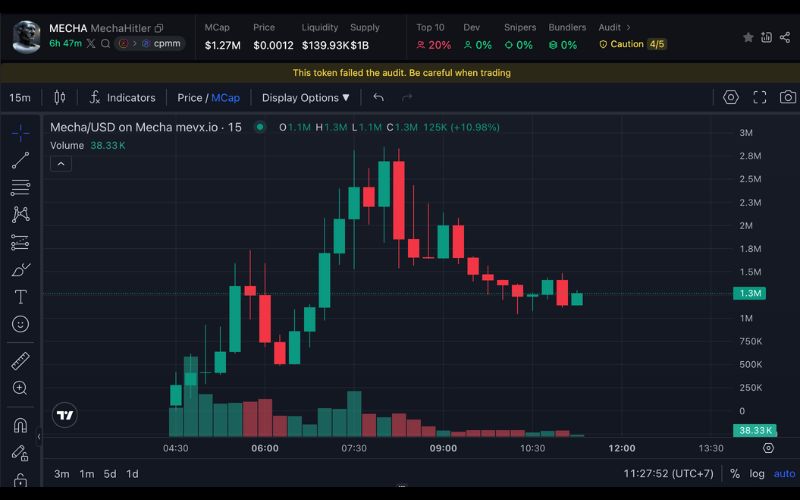Search the token via magnifier icon
800x500 pixels.
(105, 43)
